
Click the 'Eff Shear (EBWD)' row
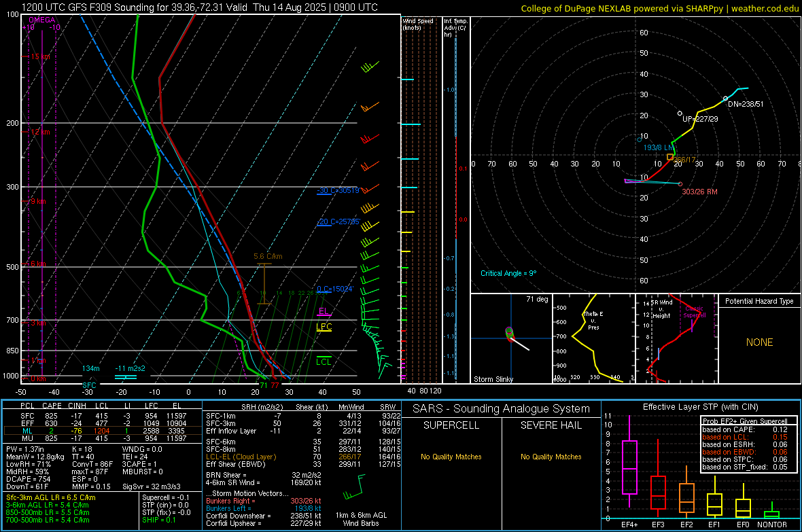(303, 465)
